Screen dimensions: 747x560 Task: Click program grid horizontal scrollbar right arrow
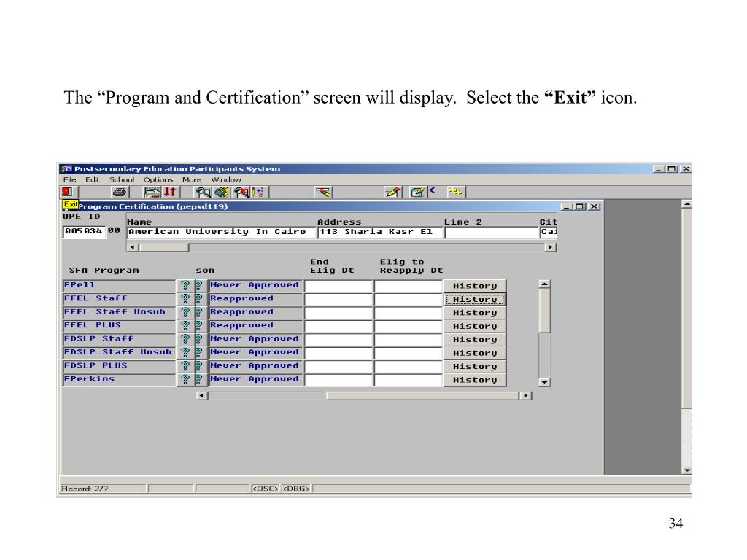pos(525,396)
